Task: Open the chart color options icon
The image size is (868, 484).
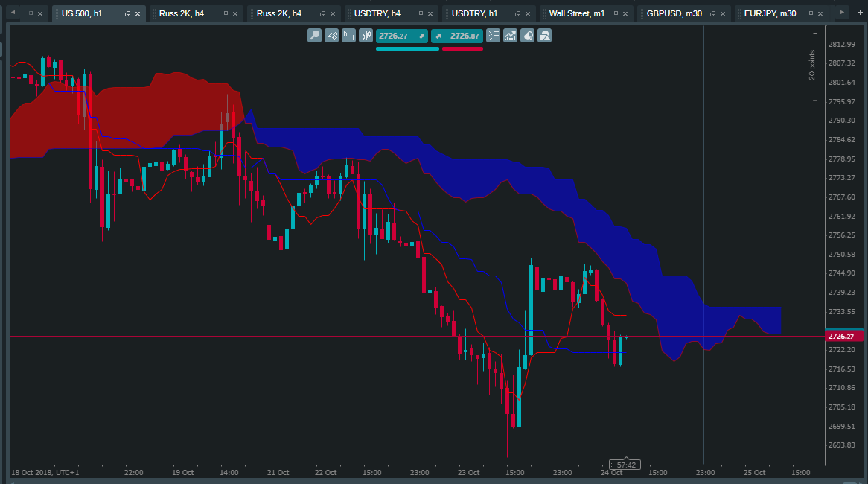Action: point(528,36)
